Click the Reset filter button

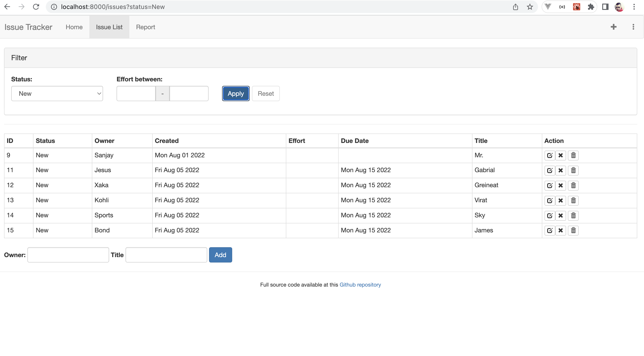pos(265,93)
